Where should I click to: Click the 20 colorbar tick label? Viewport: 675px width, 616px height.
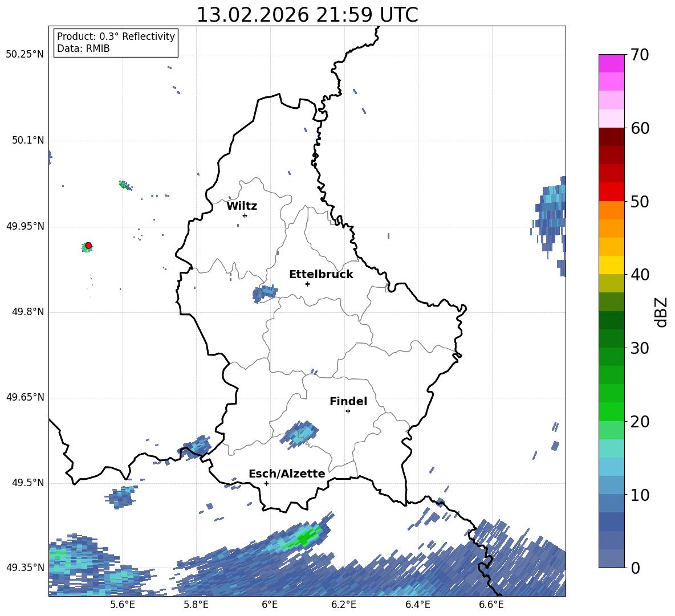[640, 421]
